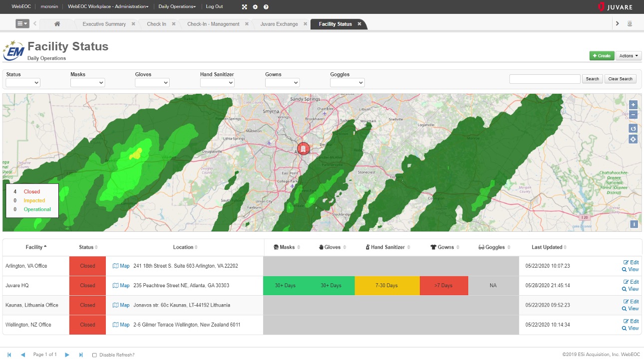This screenshot has height=359, width=644.
Task: Close the Check-In - Management tab
Action: (x=247, y=24)
